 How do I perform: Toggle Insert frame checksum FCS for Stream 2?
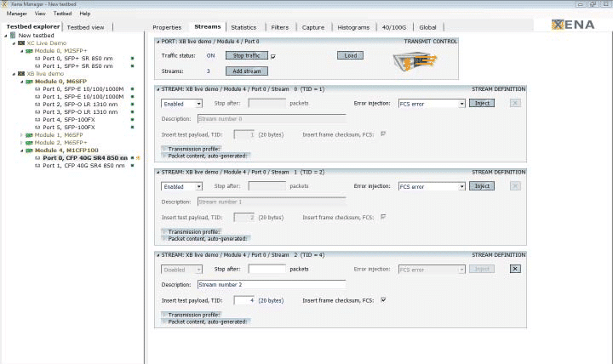coord(383,300)
